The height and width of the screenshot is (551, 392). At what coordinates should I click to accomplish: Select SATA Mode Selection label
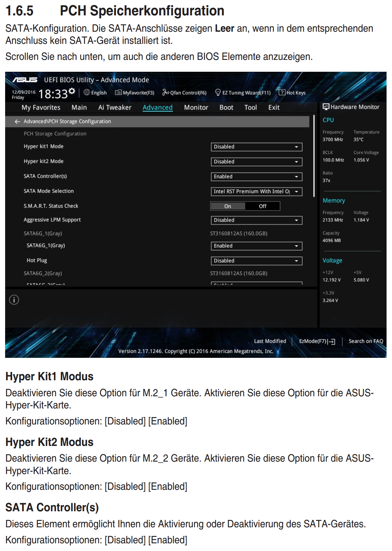tap(49, 191)
